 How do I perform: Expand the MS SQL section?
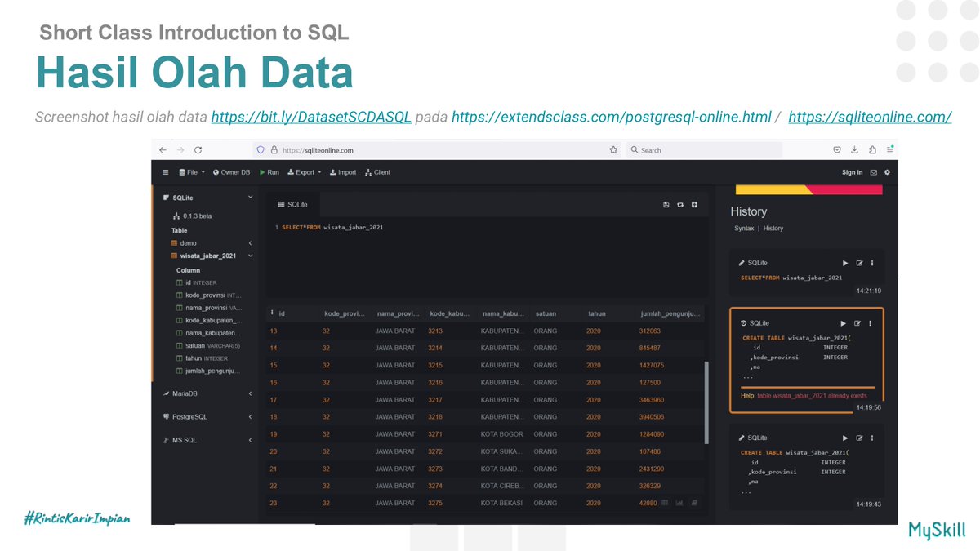pyautogui.click(x=251, y=440)
